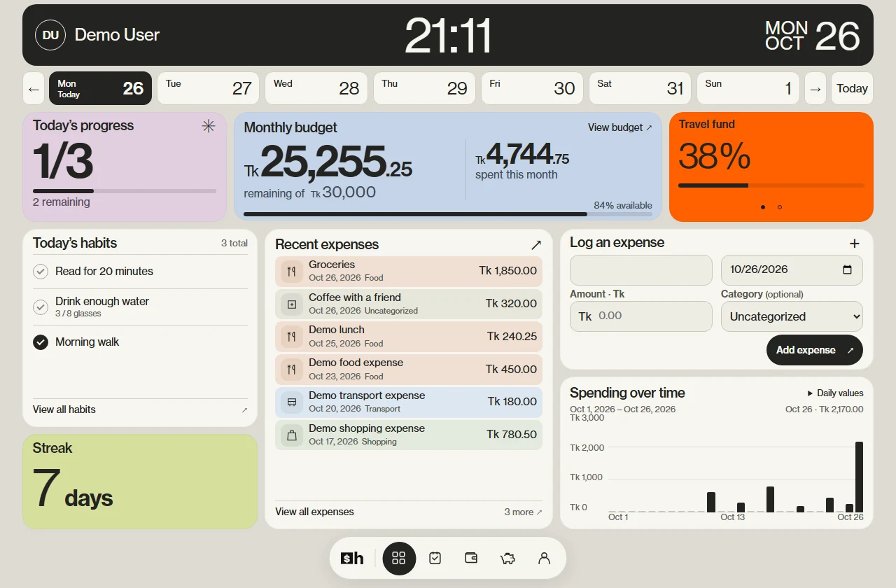The height and width of the screenshot is (588, 896).
Task: Open expenses via the wallet nav icon
Action: point(472,558)
